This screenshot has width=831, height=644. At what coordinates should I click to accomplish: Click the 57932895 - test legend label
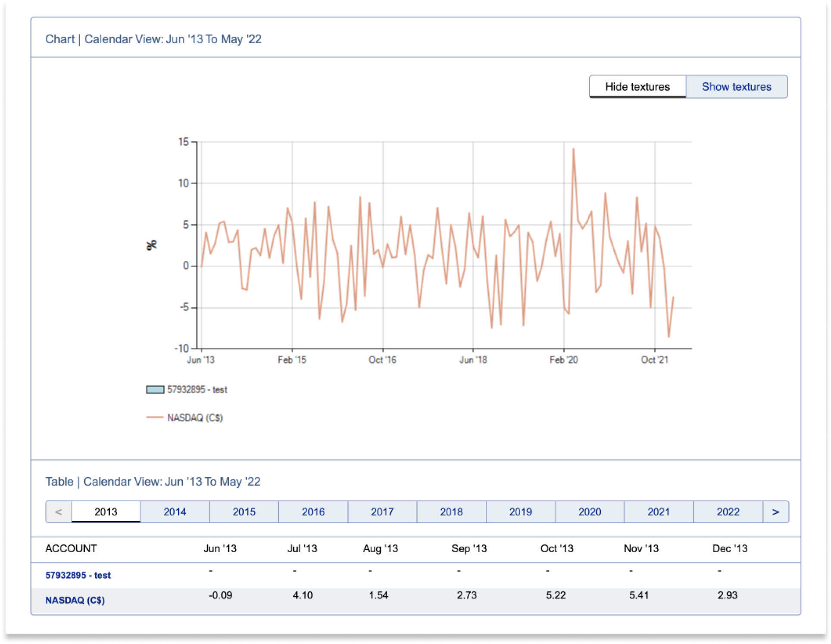(x=197, y=390)
